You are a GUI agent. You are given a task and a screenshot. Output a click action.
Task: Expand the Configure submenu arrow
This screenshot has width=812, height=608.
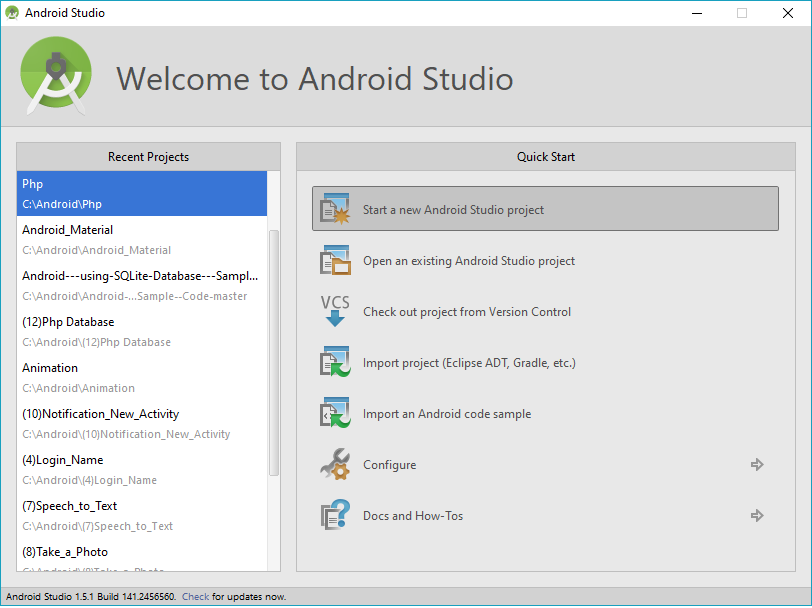757,465
